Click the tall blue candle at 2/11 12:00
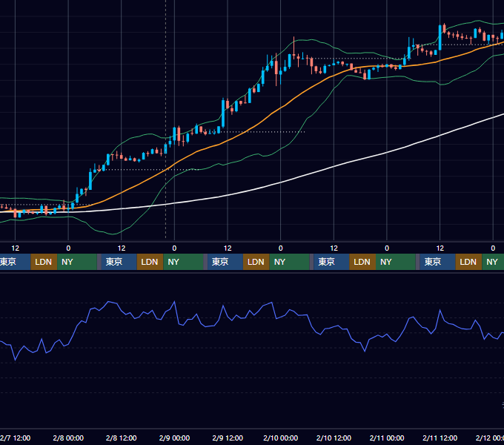The height and width of the screenshot is (445, 504). [440, 38]
